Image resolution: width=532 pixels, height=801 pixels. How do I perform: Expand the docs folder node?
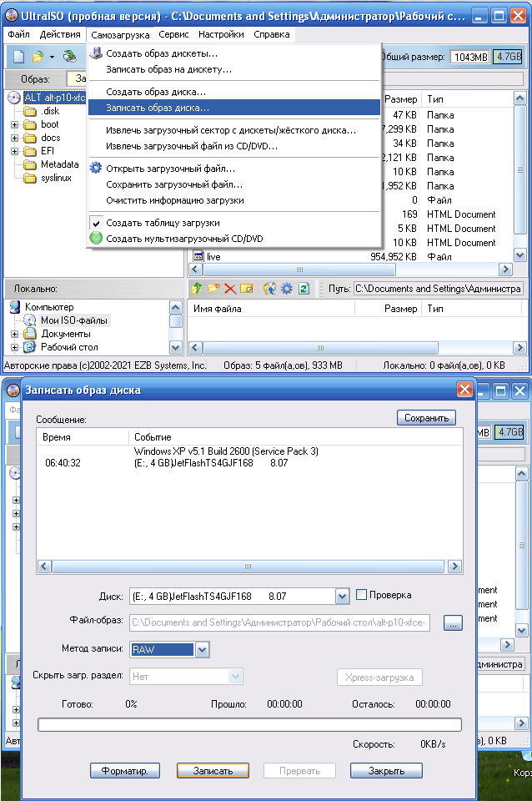[15, 138]
